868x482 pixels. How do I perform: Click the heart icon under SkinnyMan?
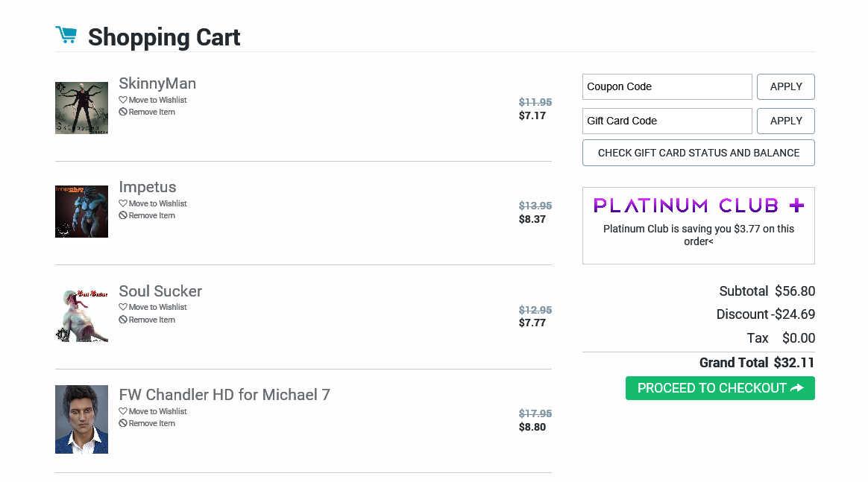coord(123,100)
